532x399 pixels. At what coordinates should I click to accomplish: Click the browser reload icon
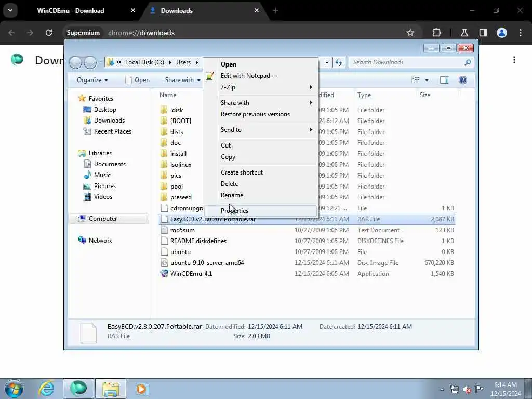point(49,33)
